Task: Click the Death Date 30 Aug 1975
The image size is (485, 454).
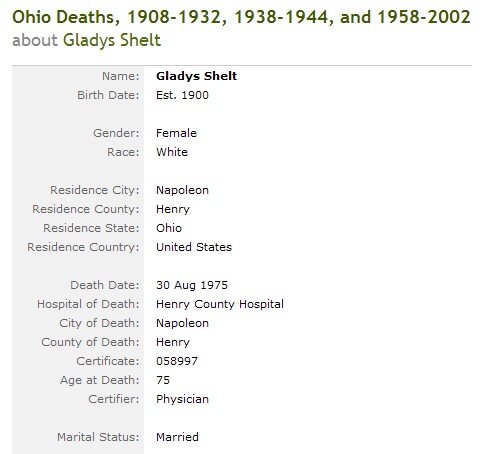Action: 192,285
